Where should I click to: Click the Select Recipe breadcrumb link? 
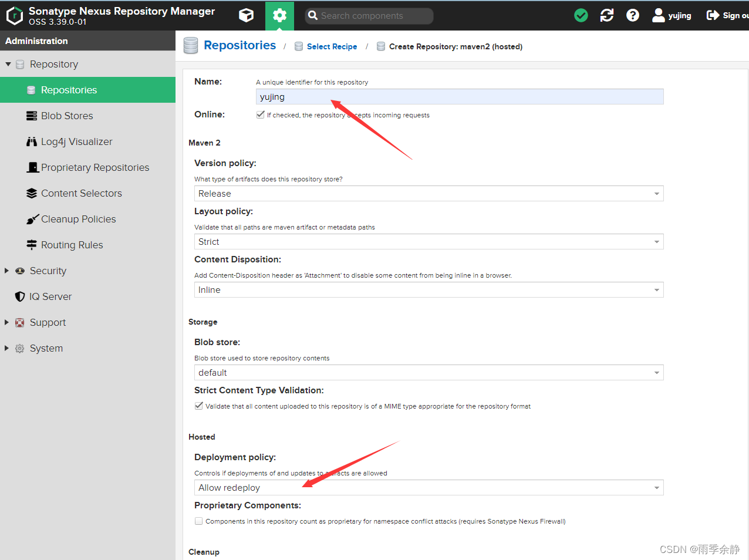tap(332, 46)
